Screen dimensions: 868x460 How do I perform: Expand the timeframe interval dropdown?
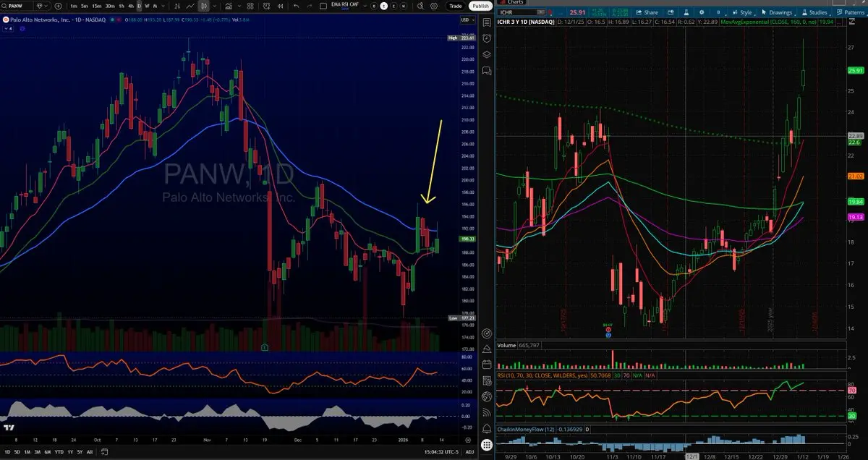[163, 6]
